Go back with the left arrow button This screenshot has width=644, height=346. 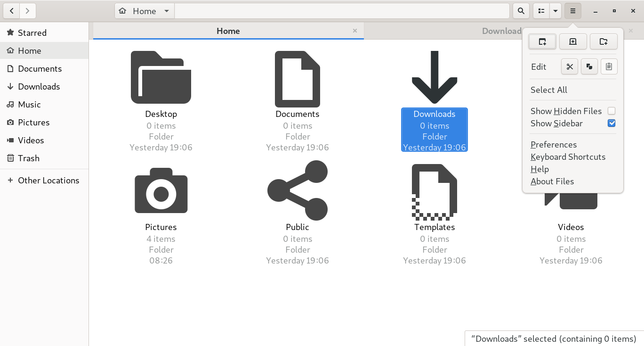(12, 11)
